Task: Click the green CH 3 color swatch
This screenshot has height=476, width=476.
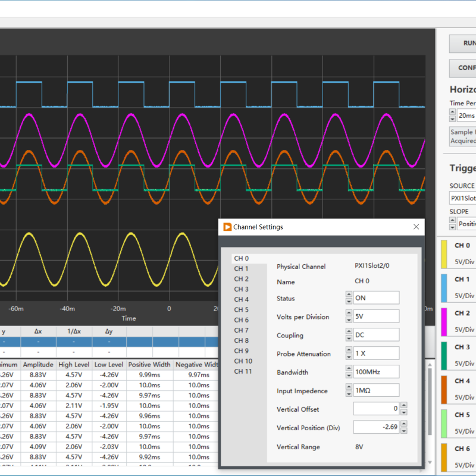Action: [444, 356]
